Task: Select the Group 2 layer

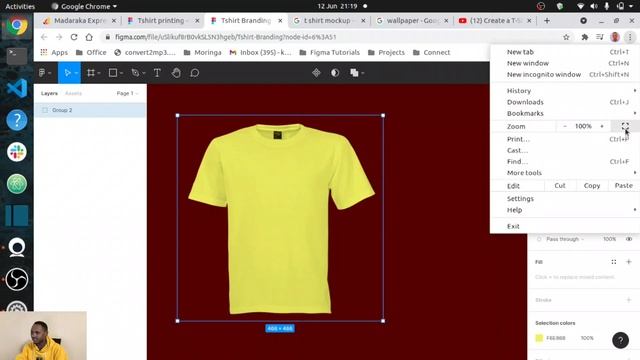Action: point(90,110)
